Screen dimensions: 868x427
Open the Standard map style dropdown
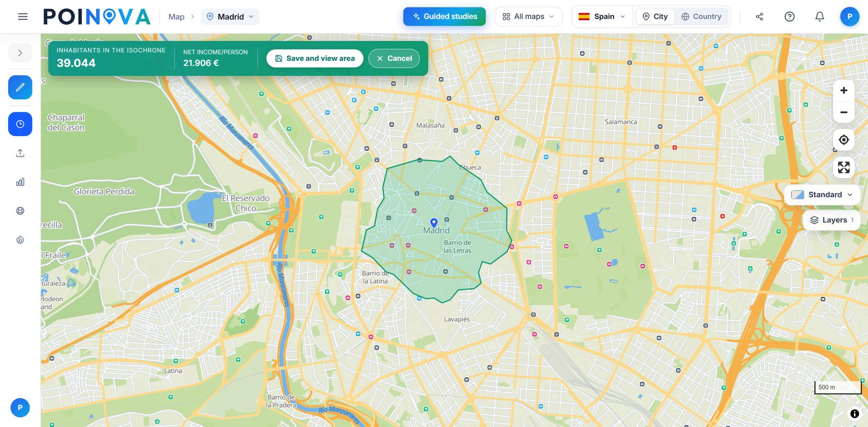tap(821, 195)
